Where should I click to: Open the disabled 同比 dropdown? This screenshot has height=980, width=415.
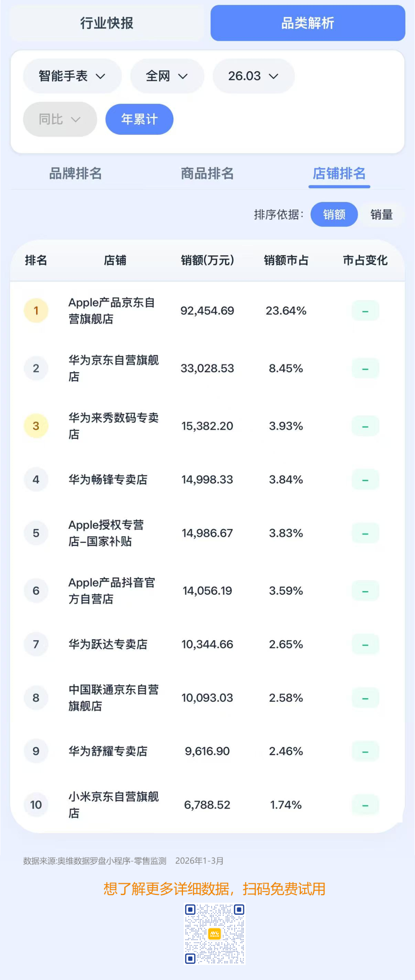click(60, 119)
